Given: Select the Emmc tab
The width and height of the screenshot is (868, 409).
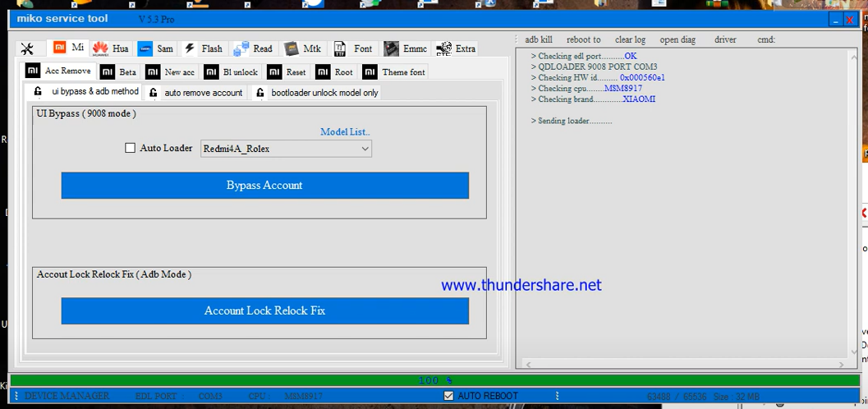Looking at the screenshot, I should [406, 48].
